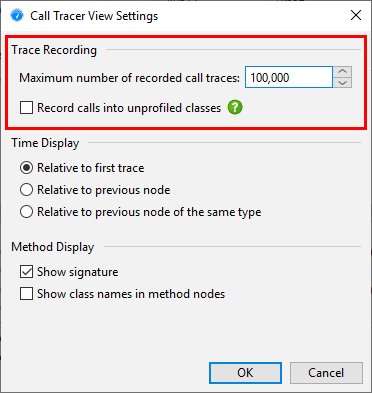The height and width of the screenshot is (393, 372).
Task: Click the Trace Recording section header
Action: [x=54, y=50]
